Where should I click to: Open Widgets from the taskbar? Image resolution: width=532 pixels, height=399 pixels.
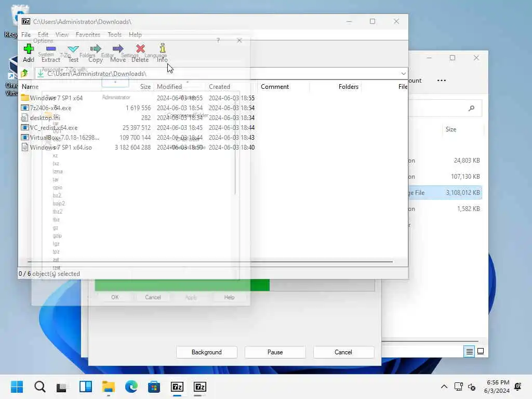(86, 387)
